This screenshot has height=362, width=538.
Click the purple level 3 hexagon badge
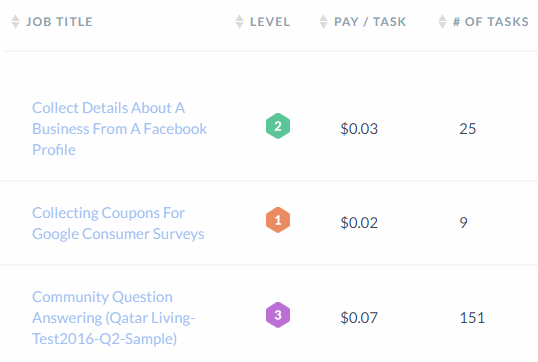[x=278, y=315]
